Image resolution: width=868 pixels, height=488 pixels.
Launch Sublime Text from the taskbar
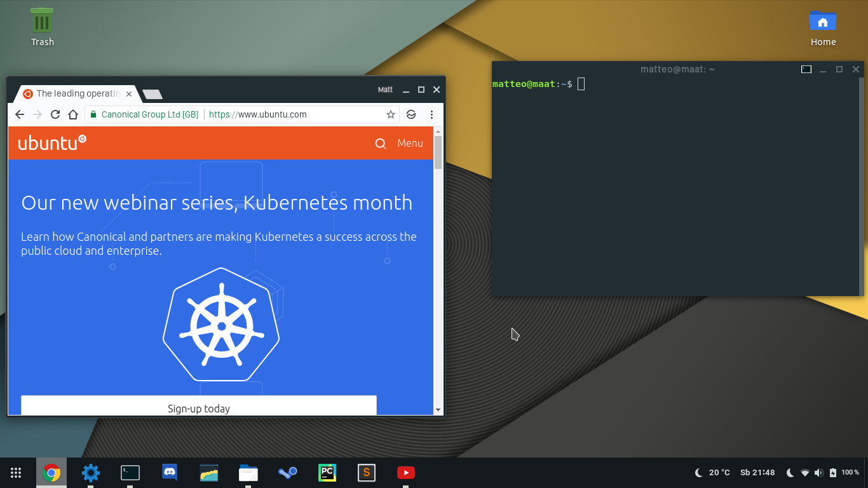pyautogui.click(x=367, y=473)
